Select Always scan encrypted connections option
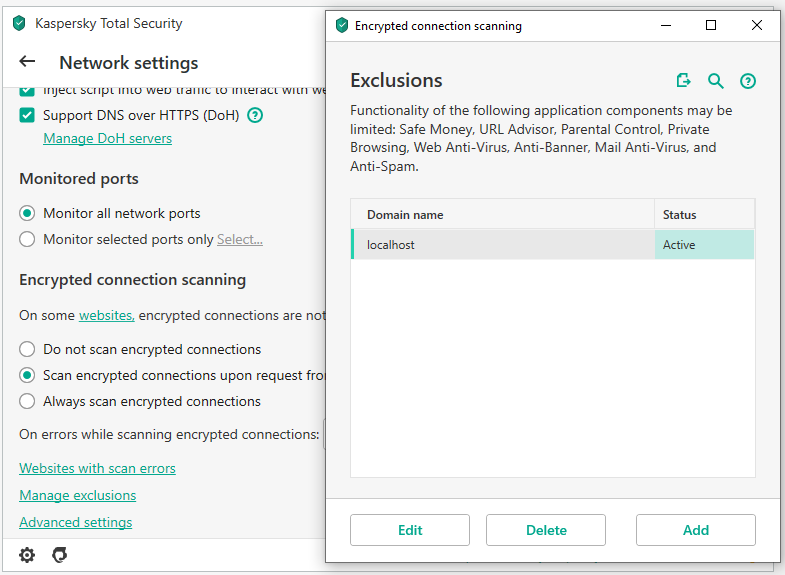Viewport: 785px width, 575px height. [27, 401]
